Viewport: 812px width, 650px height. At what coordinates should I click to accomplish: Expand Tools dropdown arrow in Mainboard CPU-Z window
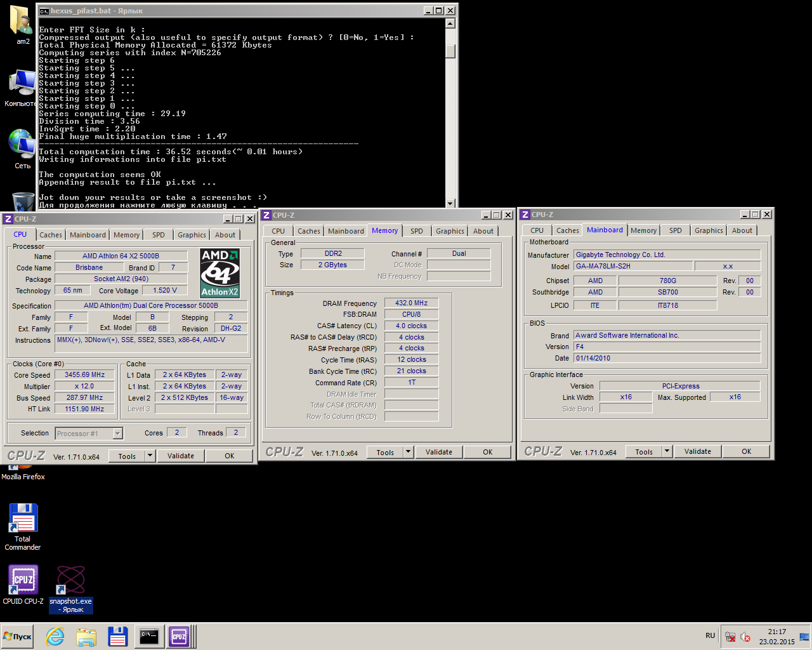(667, 451)
